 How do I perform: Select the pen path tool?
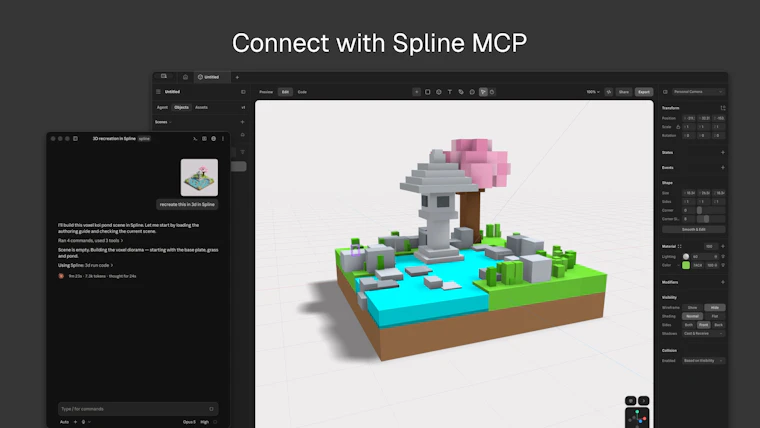point(461,92)
